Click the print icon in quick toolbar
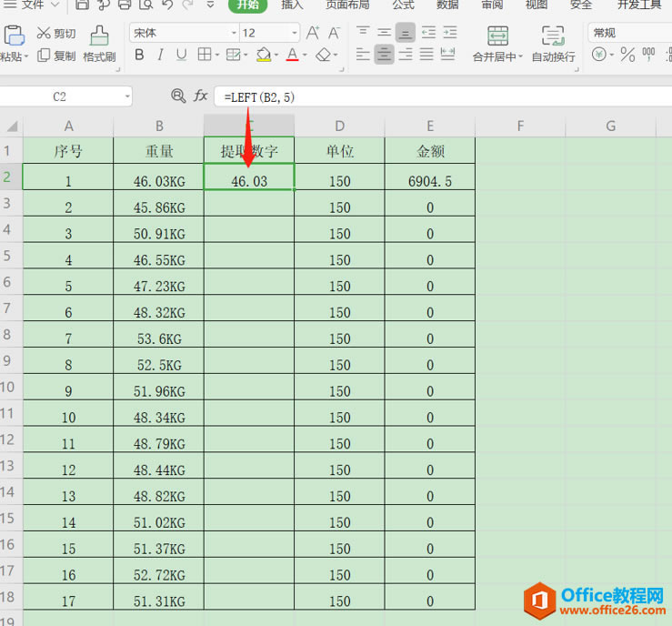672x626 pixels. [x=125, y=5]
